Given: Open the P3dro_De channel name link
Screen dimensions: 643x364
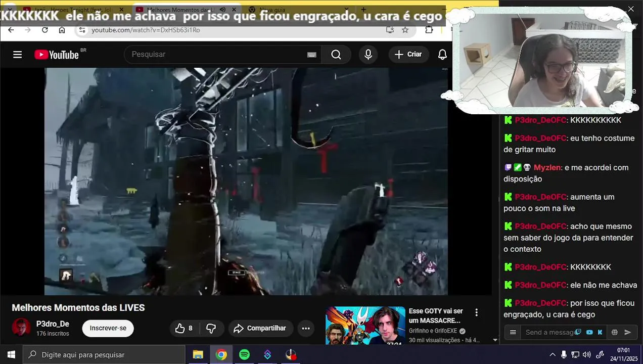Looking at the screenshot, I should [x=53, y=324].
